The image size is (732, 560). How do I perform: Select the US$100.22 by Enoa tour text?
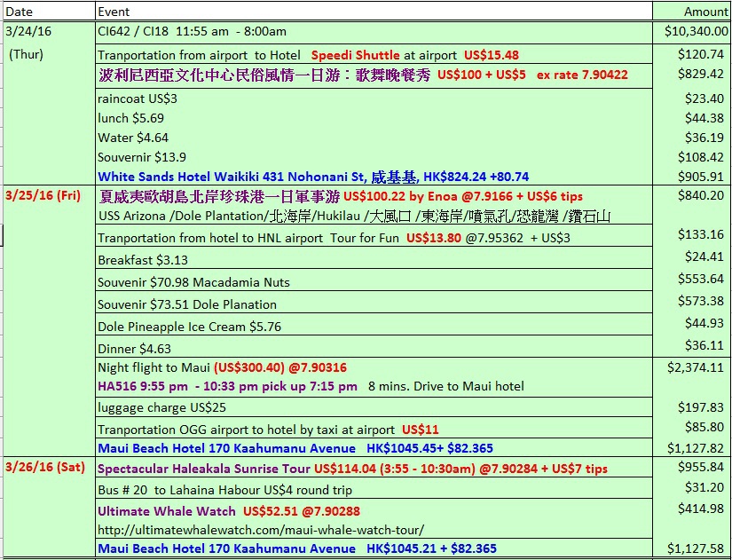462,196
